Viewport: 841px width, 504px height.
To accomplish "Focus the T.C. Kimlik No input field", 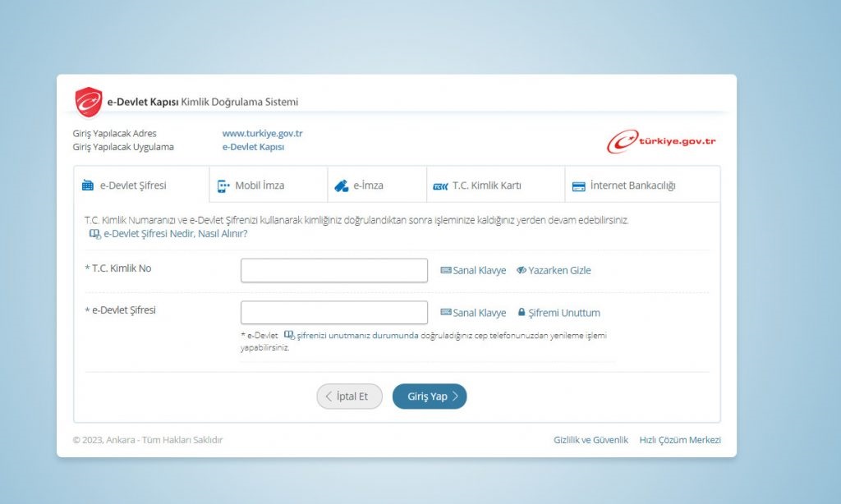I will (333, 270).
